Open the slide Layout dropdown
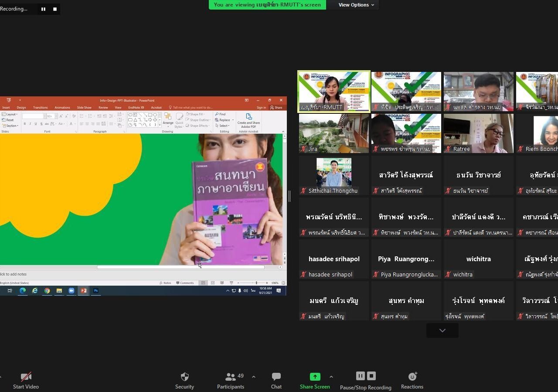Viewport: 558px width, 392px height. tap(10, 114)
